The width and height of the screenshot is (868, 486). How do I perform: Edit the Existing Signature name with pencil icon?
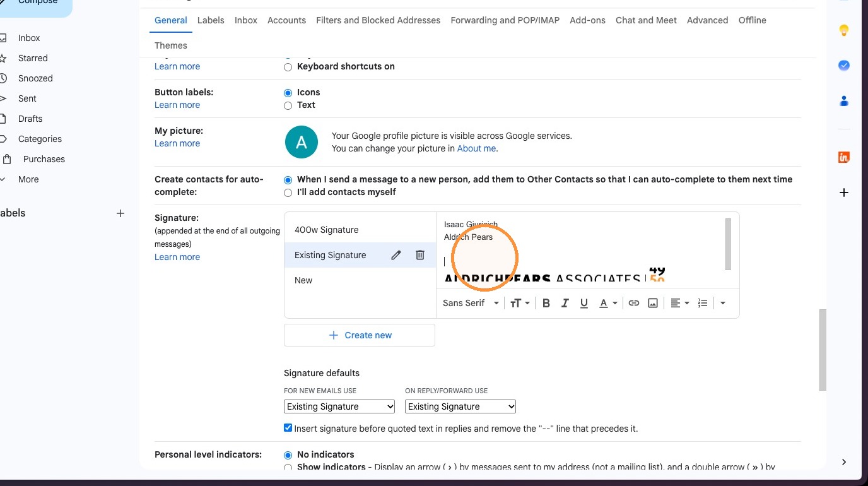click(x=396, y=255)
